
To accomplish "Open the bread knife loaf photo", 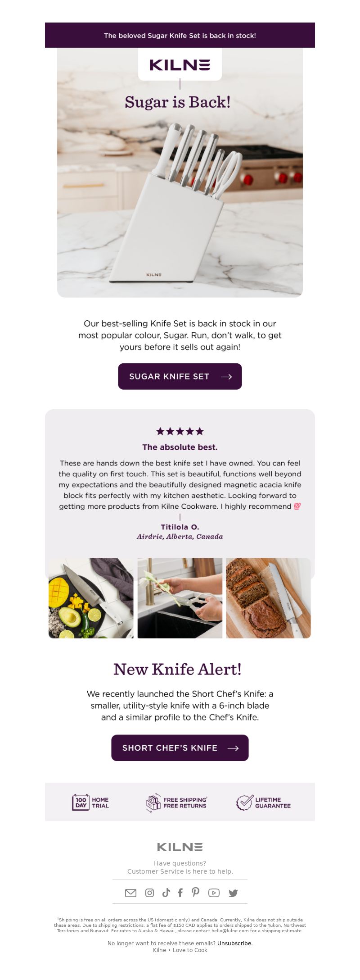I will click(268, 598).
